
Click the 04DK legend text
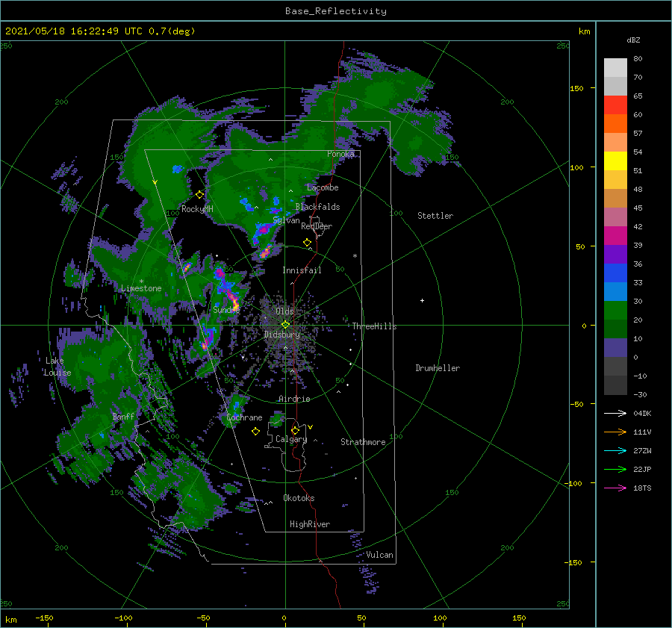coord(642,413)
